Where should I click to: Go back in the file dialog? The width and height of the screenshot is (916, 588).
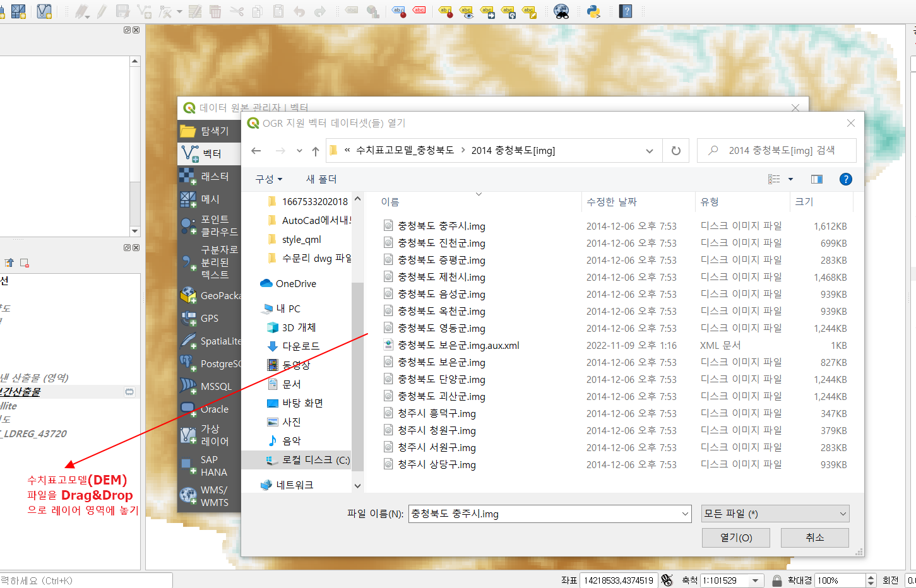(256, 151)
